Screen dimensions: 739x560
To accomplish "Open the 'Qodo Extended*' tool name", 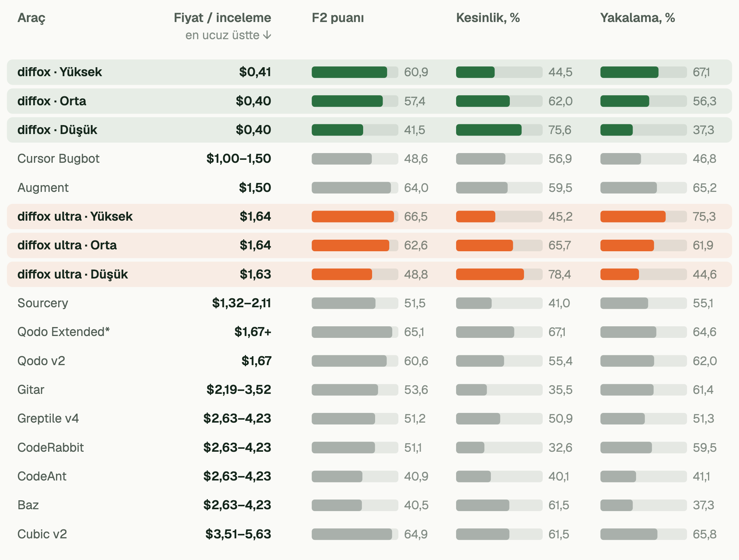I will pyautogui.click(x=64, y=332).
